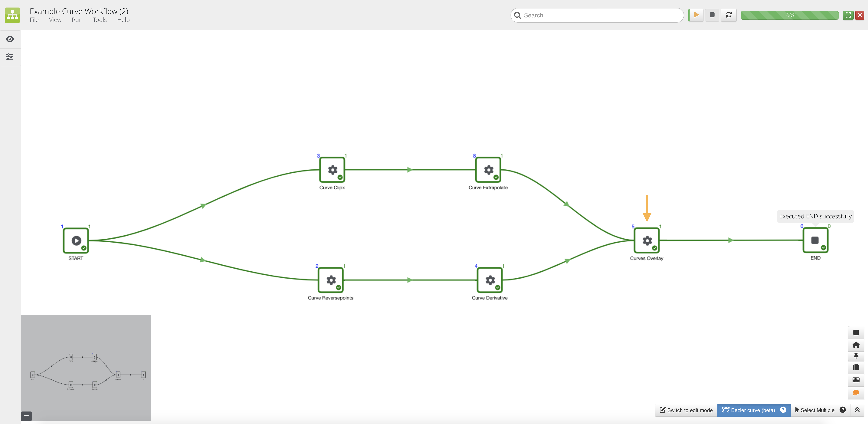The height and width of the screenshot is (424, 868).
Task: Select the Curves Overlay node
Action: click(647, 240)
